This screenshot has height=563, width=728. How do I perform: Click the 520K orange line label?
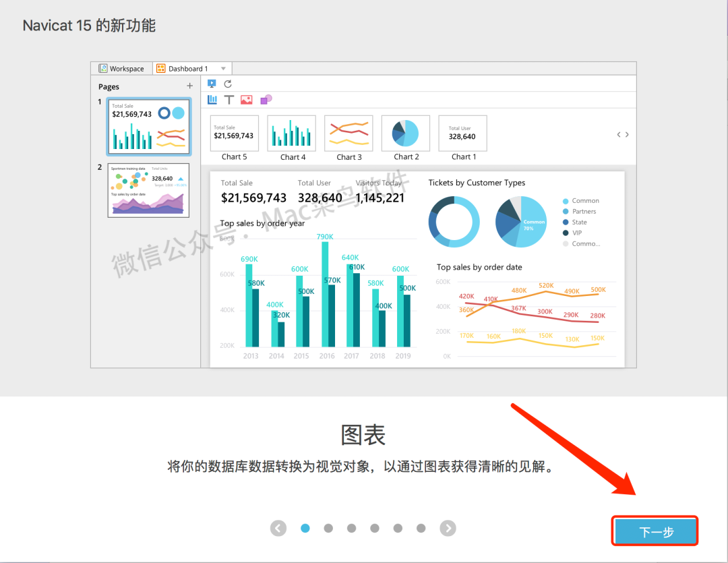pyautogui.click(x=546, y=286)
